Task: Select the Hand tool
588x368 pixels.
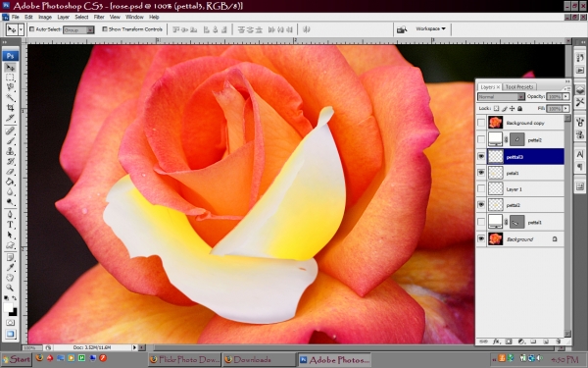Action: coord(10,278)
